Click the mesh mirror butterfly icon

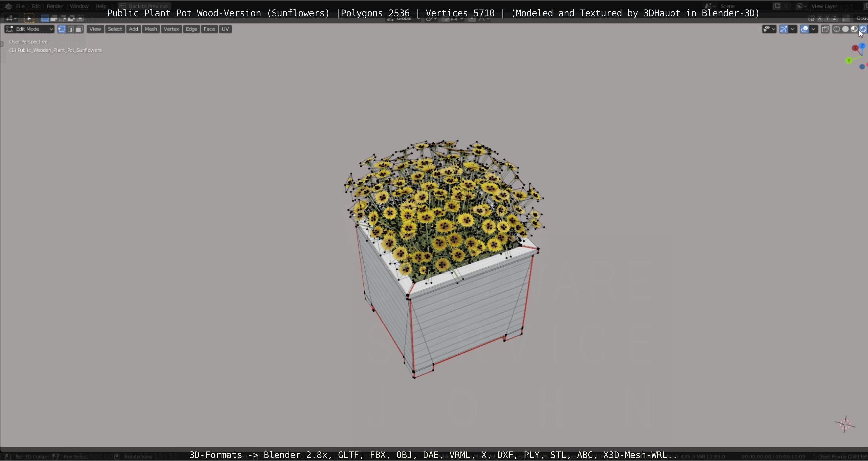click(811, 18)
